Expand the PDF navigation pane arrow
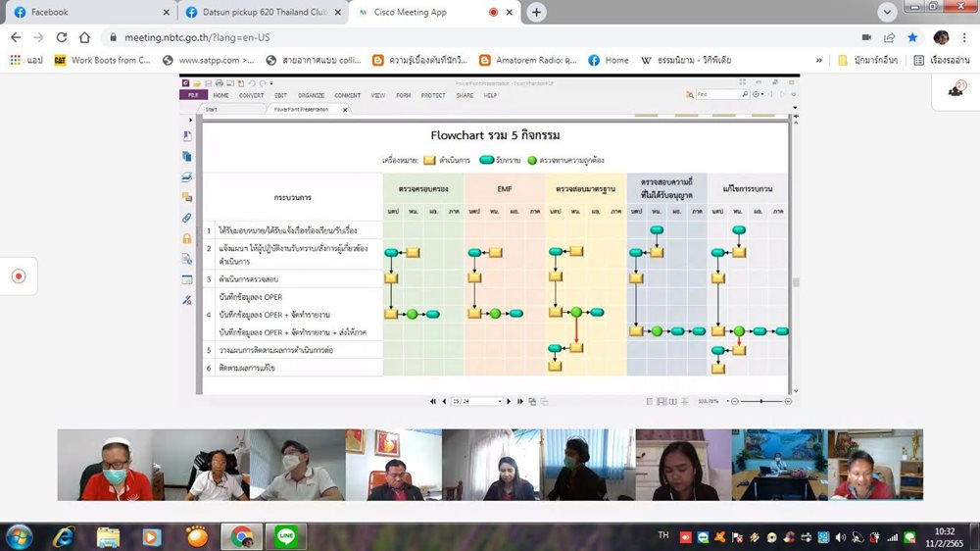980x551 pixels. [x=191, y=120]
